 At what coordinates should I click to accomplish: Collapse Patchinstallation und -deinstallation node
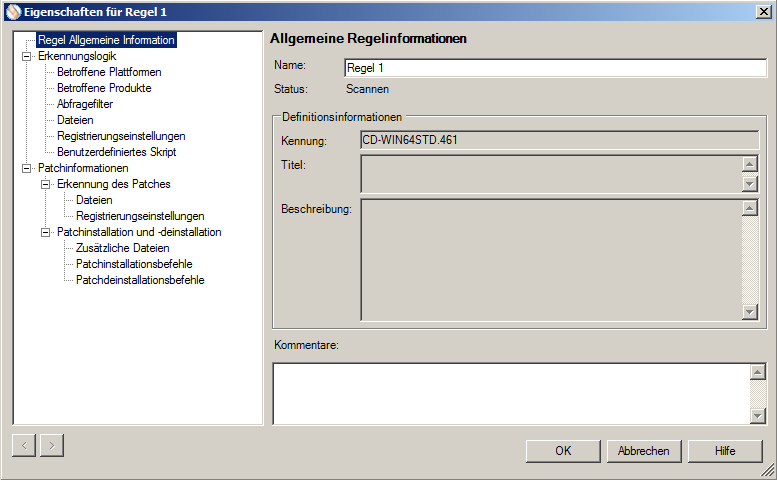point(46,232)
